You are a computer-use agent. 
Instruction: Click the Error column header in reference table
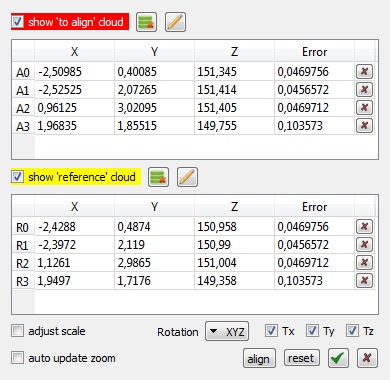(x=314, y=207)
